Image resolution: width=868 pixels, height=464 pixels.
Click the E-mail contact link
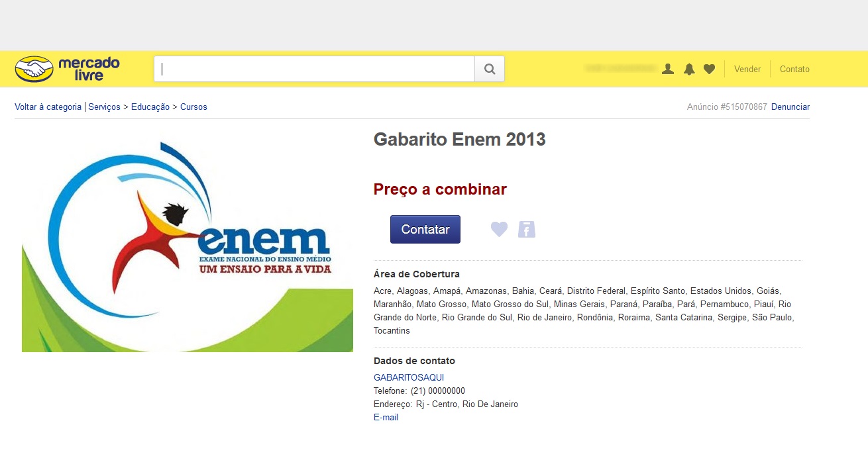pyautogui.click(x=386, y=417)
